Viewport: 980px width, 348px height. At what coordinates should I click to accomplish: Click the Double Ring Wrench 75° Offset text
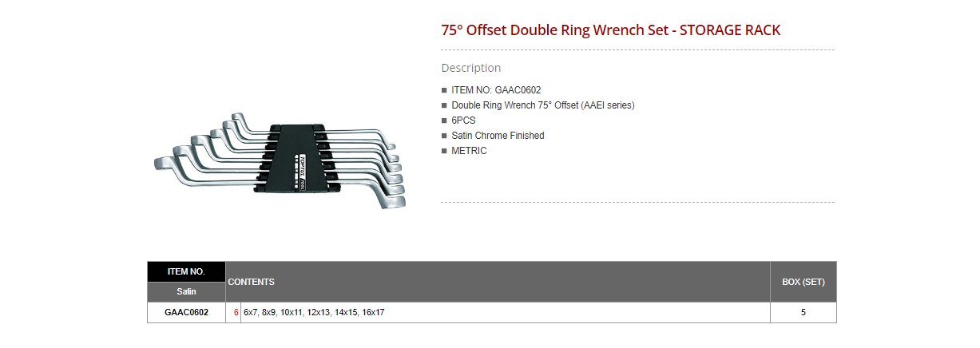(x=542, y=105)
